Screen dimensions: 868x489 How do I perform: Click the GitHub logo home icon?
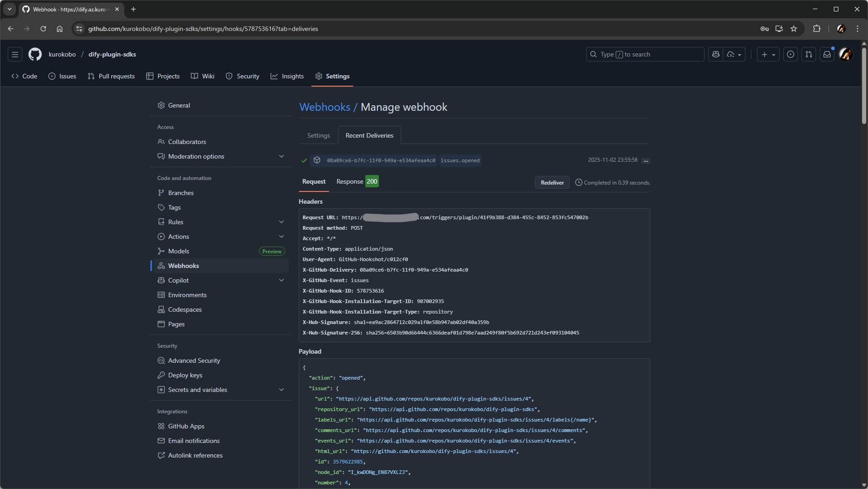click(35, 54)
